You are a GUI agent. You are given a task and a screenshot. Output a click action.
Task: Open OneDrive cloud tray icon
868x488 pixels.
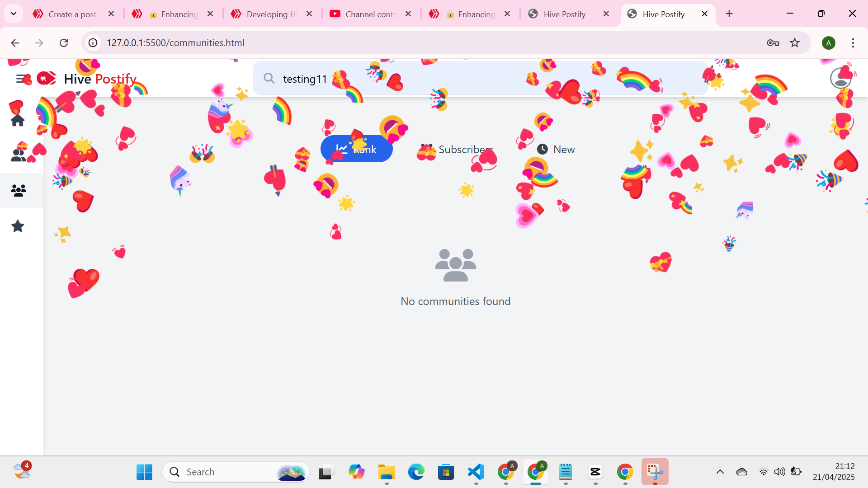pos(742,472)
